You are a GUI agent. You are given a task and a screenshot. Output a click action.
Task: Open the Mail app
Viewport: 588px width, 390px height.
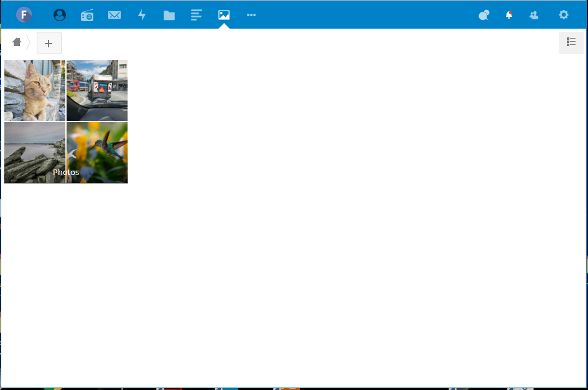pyautogui.click(x=114, y=14)
